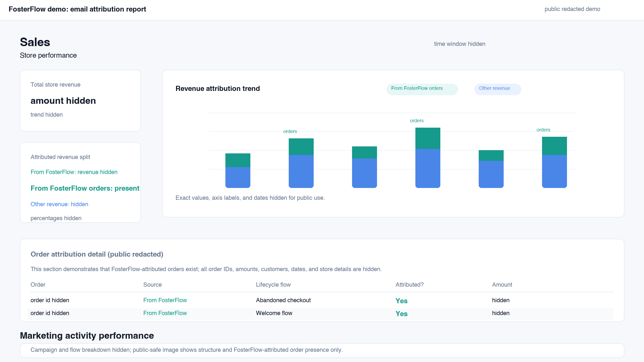Click the 'Order' column header
This screenshot has height=362, width=644.
pos(38,285)
